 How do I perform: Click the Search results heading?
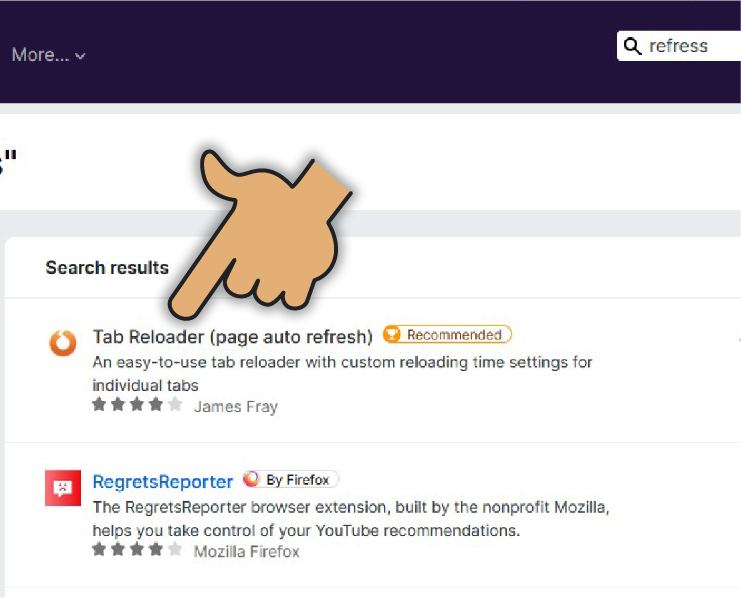(x=107, y=267)
